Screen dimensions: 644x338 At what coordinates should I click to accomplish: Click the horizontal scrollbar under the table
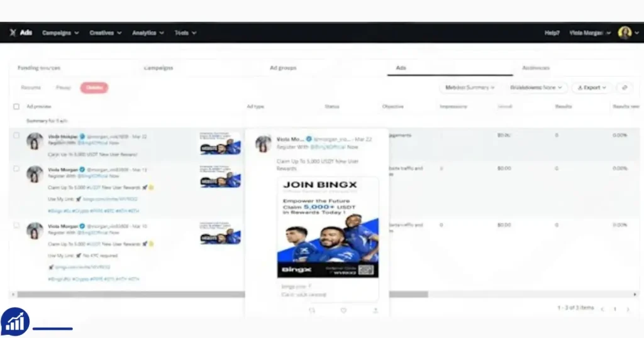pyautogui.click(x=223, y=294)
